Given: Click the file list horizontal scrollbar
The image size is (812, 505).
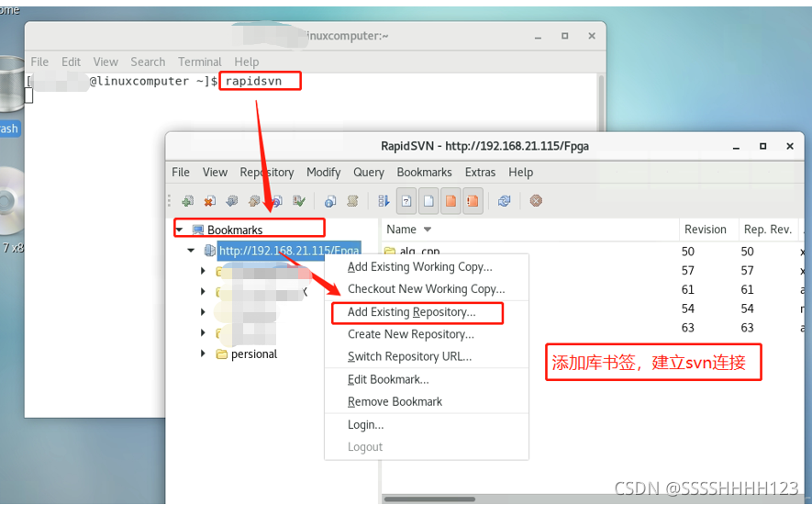Looking at the screenshot, I should (429, 499).
